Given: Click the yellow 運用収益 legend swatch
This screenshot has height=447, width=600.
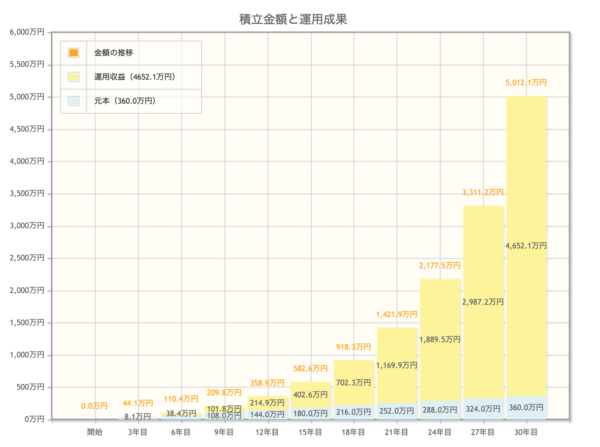Looking at the screenshot, I should click(x=73, y=76).
